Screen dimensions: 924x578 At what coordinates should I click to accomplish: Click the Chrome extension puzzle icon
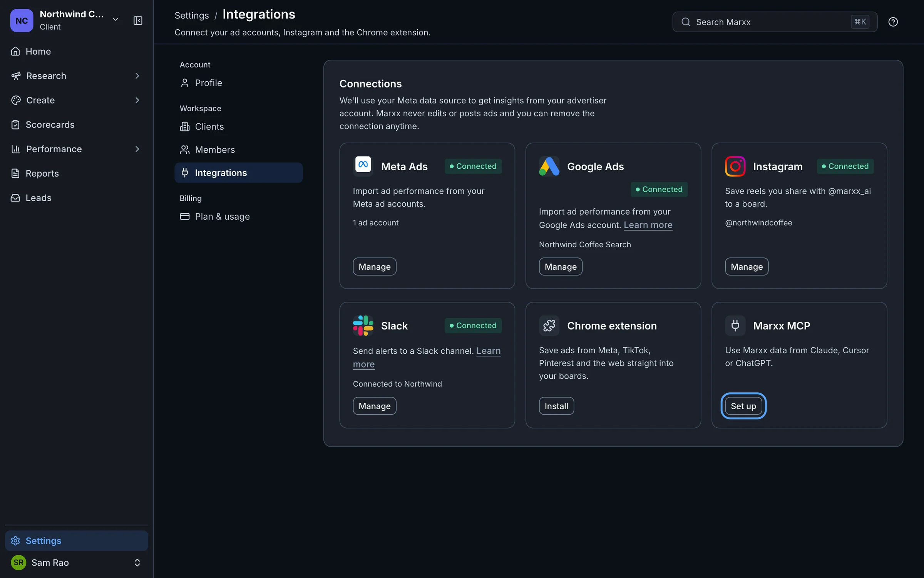[x=549, y=326]
